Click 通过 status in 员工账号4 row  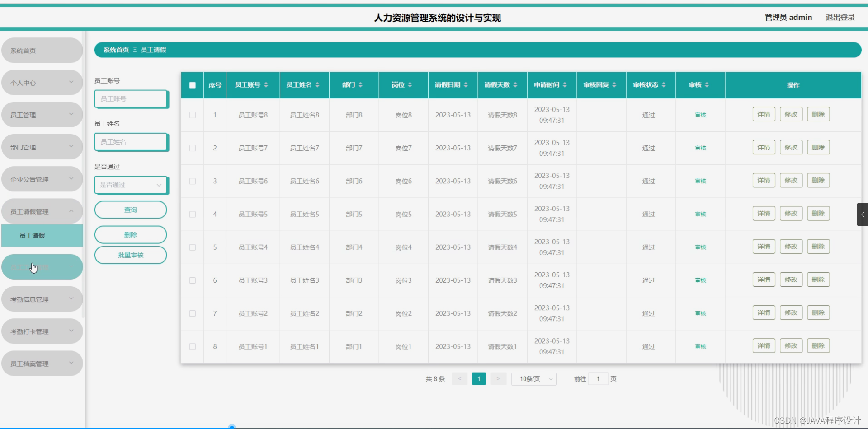pos(649,247)
